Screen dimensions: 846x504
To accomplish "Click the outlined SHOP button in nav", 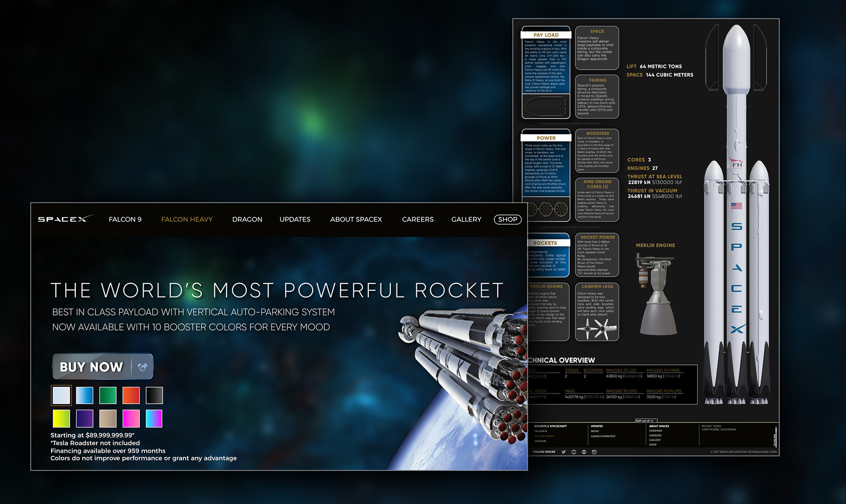I will tap(508, 219).
